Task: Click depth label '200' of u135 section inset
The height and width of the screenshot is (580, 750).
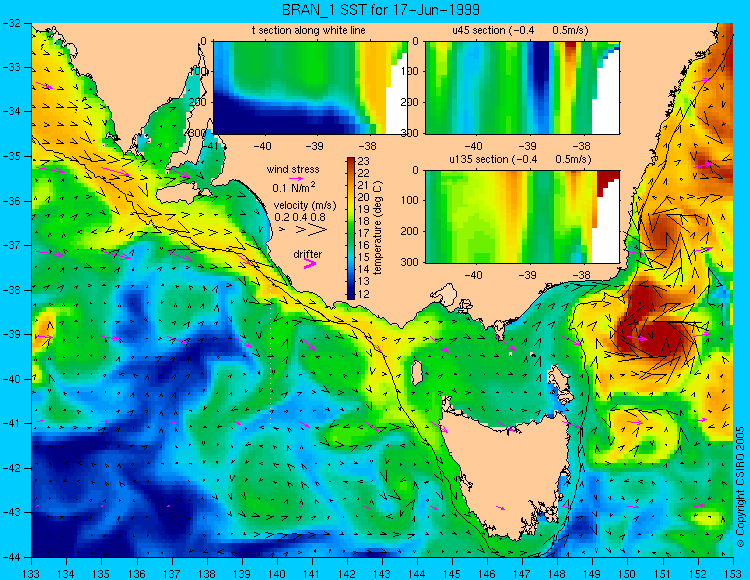Action: click(411, 231)
